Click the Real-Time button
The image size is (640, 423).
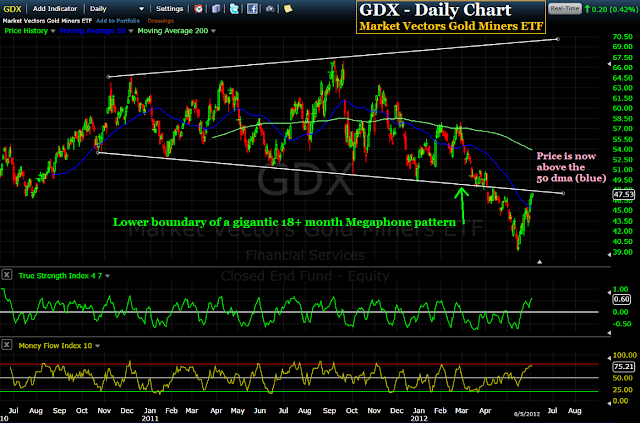click(564, 9)
